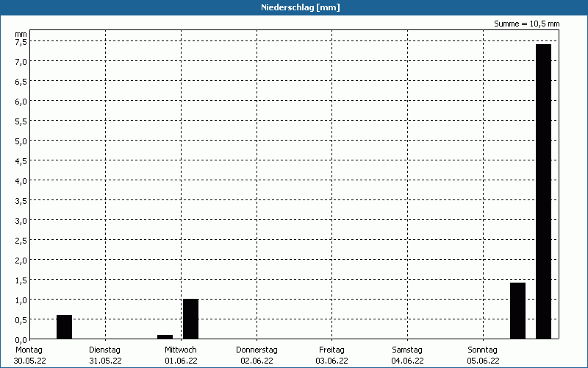Click the tallest 7.4 mm bar on Sonntag
Image resolution: width=588 pixels, height=368 pixels.
[543, 191]
